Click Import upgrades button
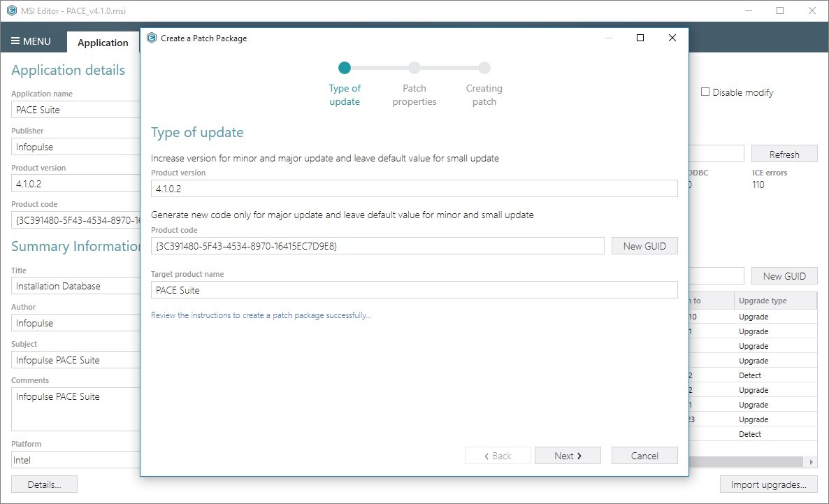 (x=768, y=484)
